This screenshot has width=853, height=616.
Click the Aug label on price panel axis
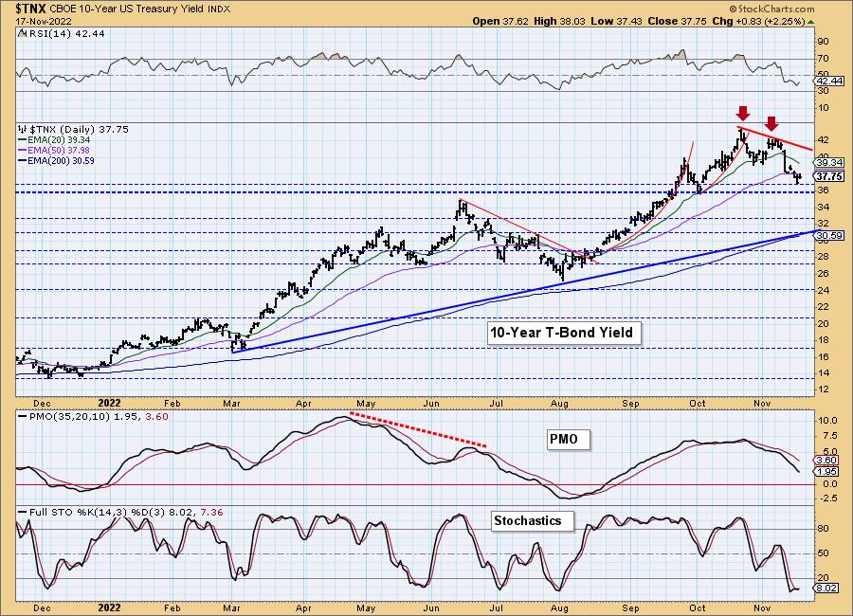(x=559, y=403)
